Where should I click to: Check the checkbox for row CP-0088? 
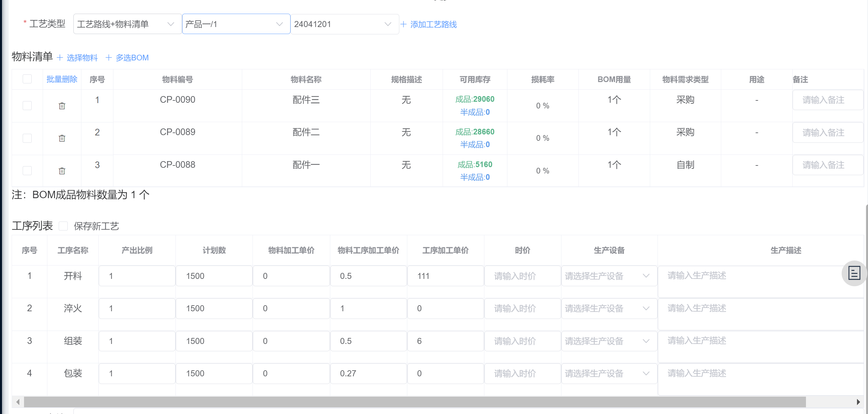[x=27, y=170]
